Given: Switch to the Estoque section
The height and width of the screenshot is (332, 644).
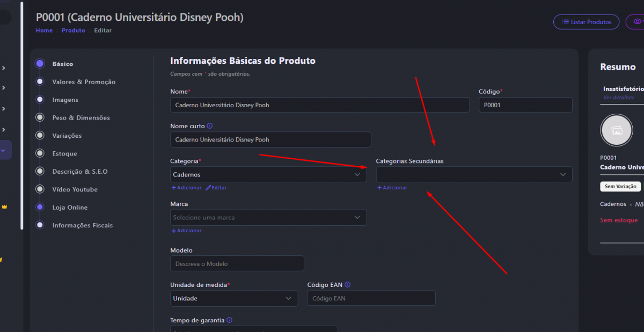Looking at the screenshot, I should tap(64, 154).
